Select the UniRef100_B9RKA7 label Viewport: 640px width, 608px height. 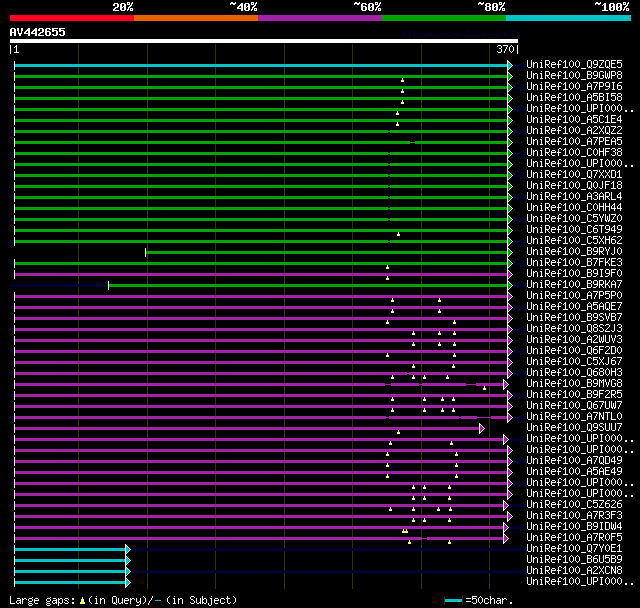(x=574, y=285)
